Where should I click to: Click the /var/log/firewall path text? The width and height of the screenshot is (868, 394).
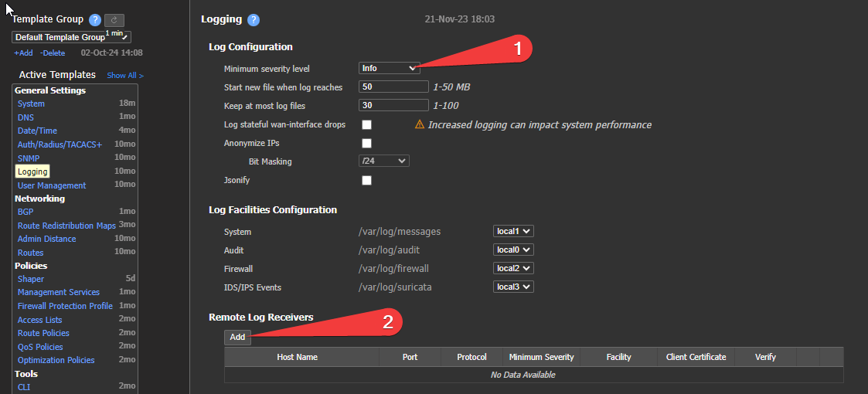393,268
